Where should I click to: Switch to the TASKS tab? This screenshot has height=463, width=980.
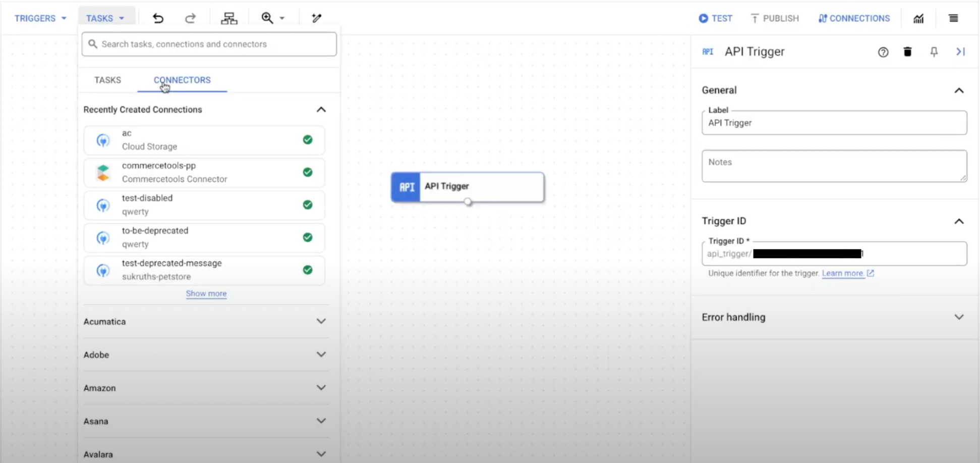pyautogui.click(x=107, y=80)
